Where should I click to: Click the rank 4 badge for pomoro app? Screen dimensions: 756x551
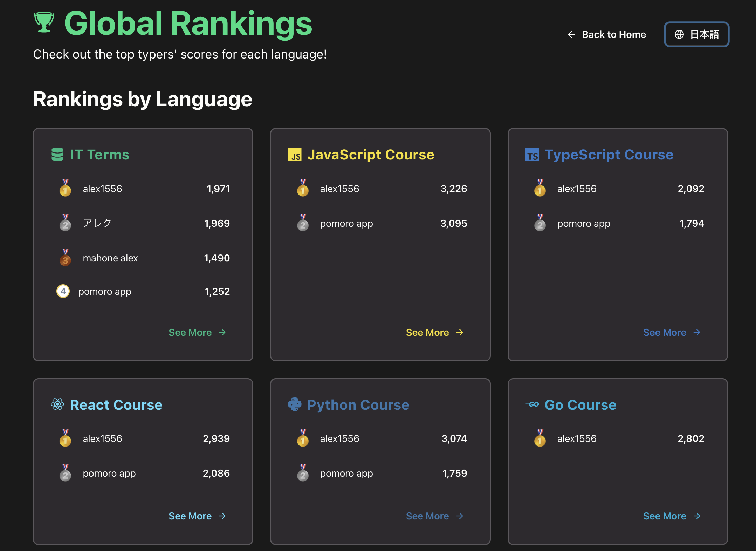coord(63,291)
